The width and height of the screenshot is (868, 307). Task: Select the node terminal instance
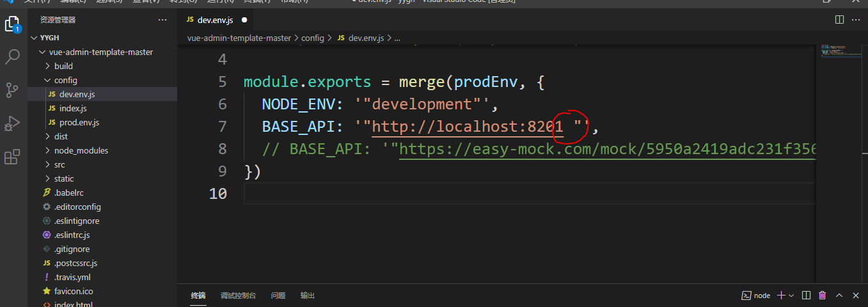click(755, 295)
